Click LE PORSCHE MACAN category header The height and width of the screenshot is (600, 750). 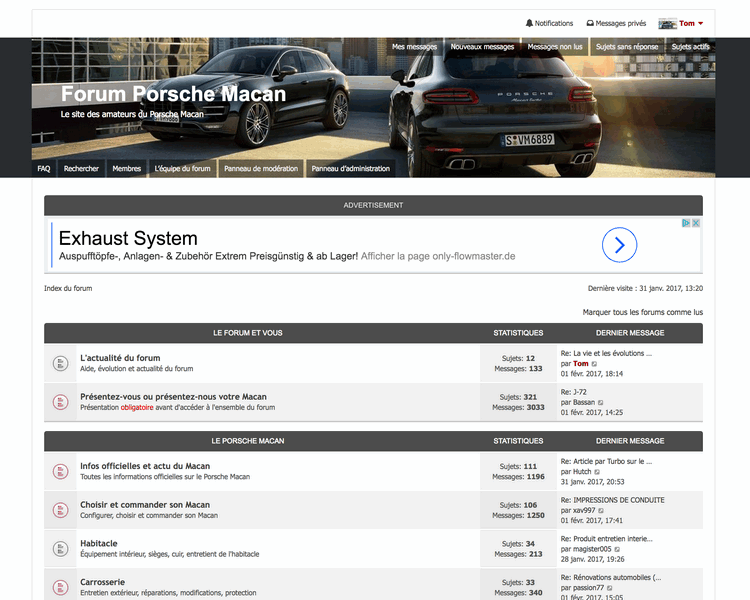pos(248,441)
